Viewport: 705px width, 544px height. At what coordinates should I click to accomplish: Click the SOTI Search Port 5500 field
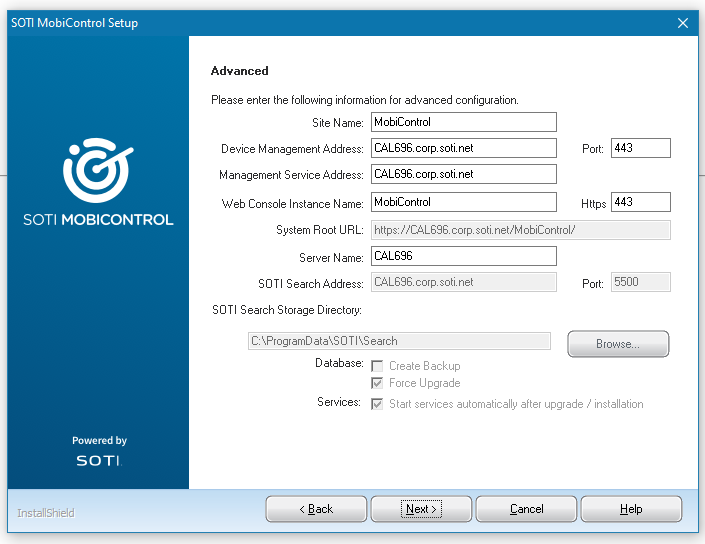[640, 282]
